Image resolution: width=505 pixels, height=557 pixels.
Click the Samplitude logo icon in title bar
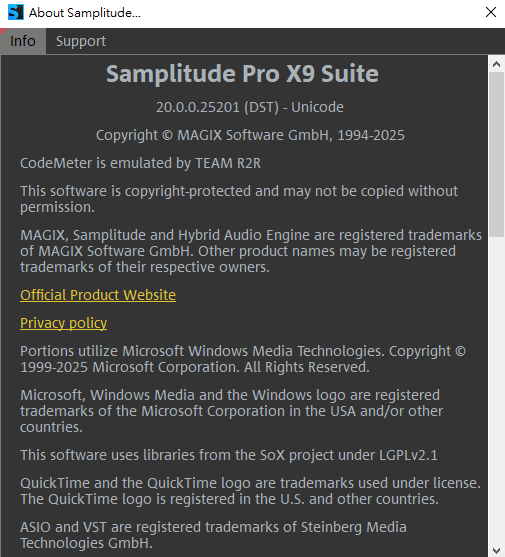pos(16,12)
